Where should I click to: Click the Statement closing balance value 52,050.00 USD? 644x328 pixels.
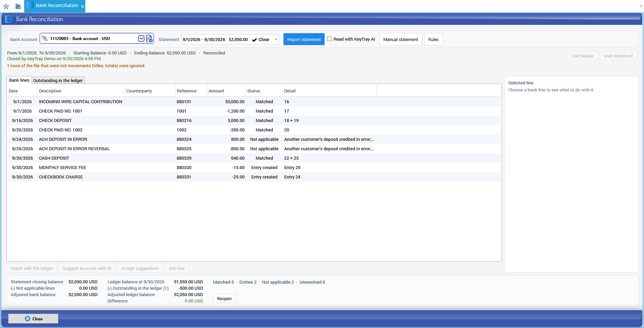click(83, 282)
